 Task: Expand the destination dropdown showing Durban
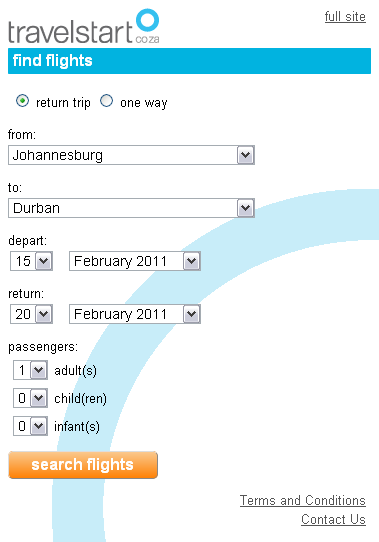coord(131,208)
